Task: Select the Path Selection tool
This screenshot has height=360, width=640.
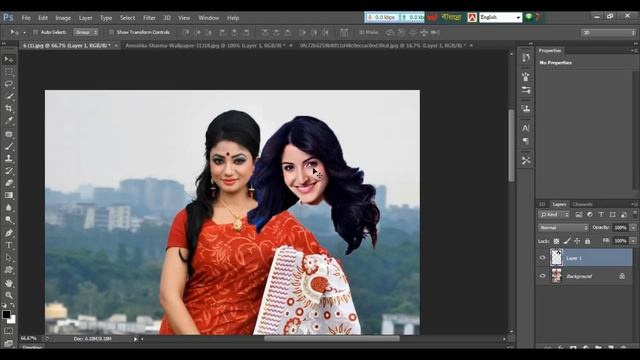Action: 9,258
